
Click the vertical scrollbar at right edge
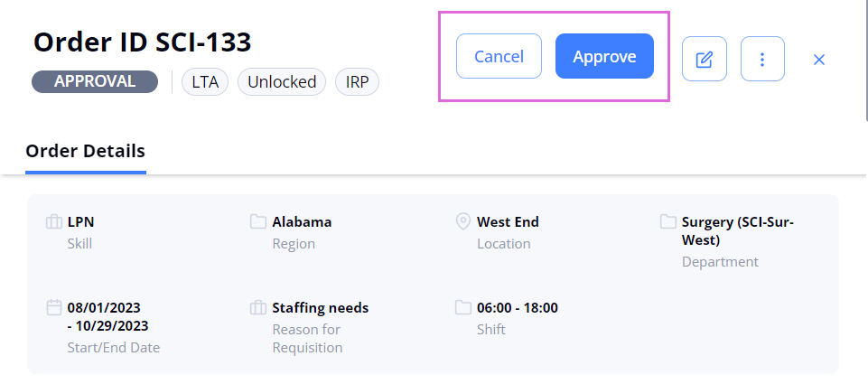(865, 60)
